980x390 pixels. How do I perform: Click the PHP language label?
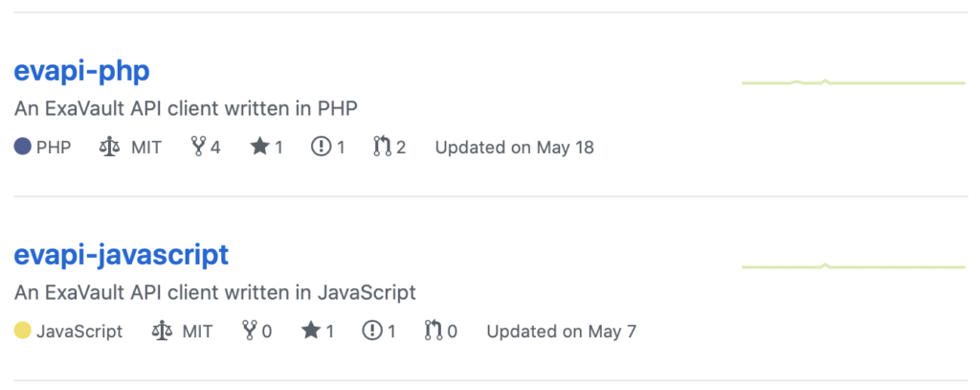tap(54, 148)
